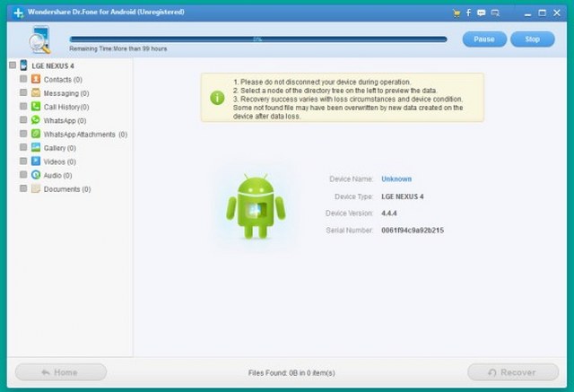Tick the Contacts checkbox

pyautogui.click(x=23, y=79)
